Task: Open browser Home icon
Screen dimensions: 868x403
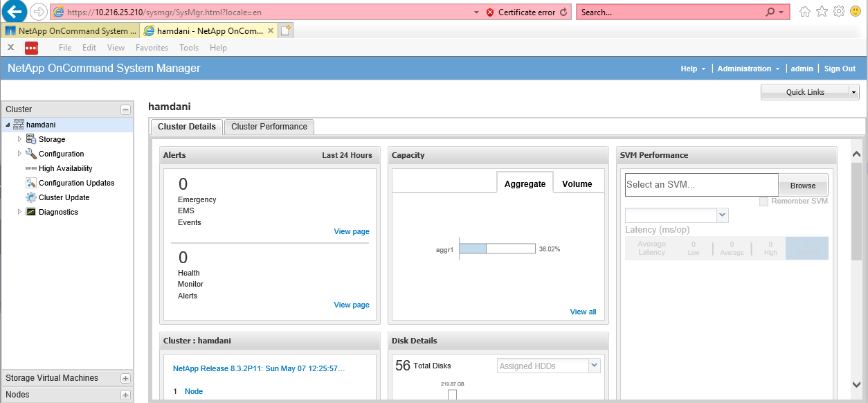Action: pyautogui.click(x=805, y=12)
